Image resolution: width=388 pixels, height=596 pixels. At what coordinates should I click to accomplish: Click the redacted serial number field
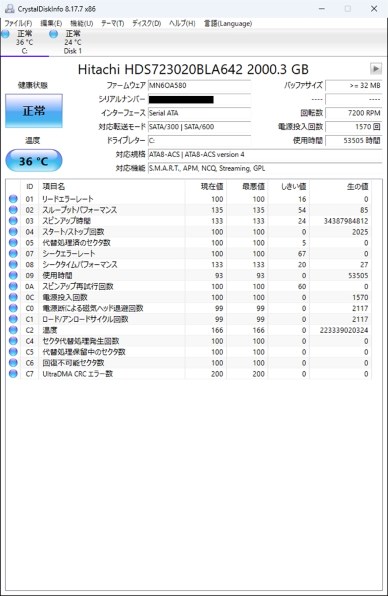[x=199, y=100]
